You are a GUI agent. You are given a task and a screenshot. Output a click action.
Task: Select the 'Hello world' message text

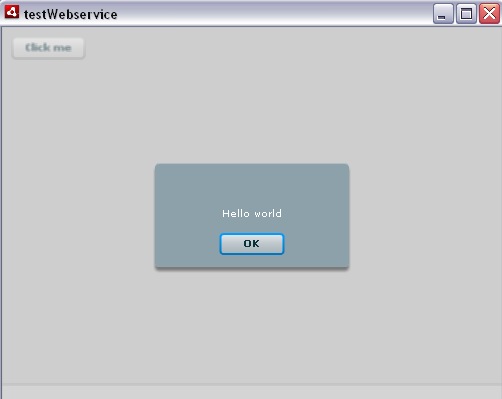pos(252,213)
